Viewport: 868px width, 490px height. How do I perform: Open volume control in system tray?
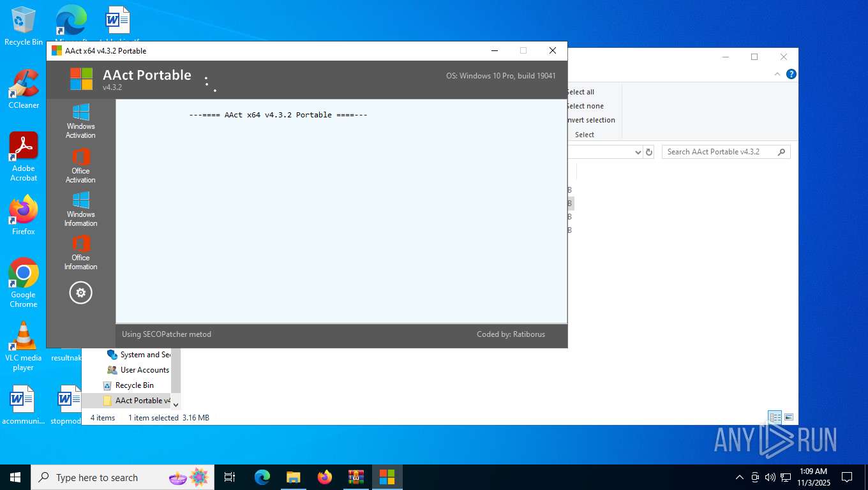pos(770,477)
